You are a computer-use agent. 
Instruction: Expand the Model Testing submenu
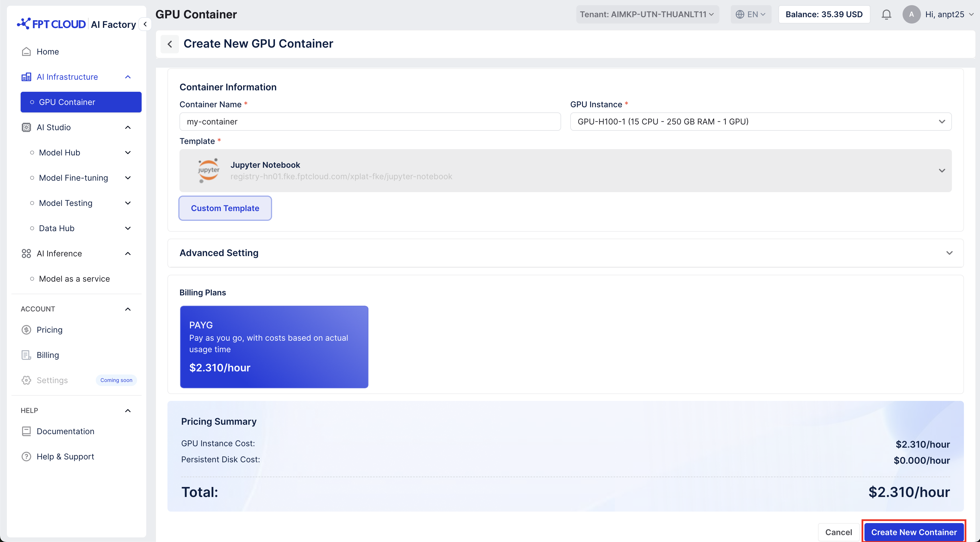click(128, 203)
